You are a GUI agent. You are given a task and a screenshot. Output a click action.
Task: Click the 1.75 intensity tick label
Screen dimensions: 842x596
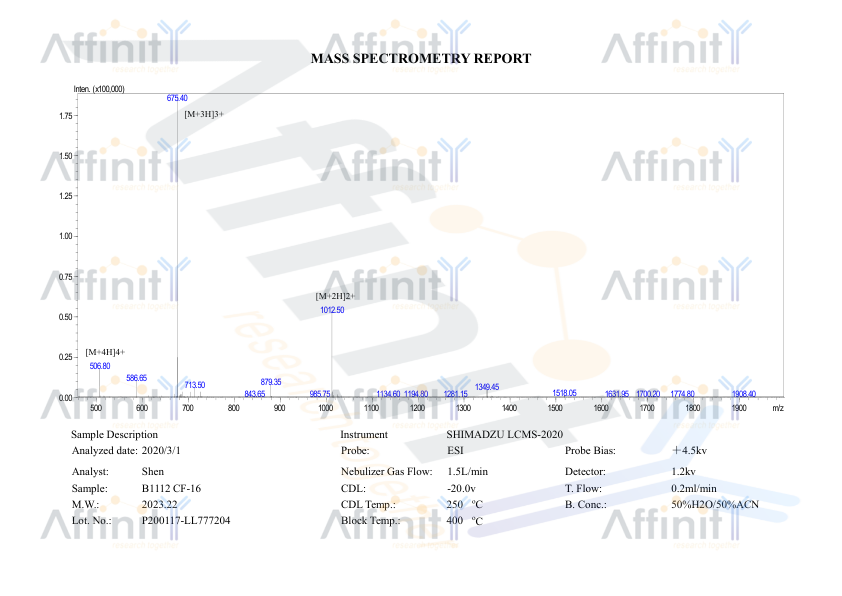coord(66,116)
